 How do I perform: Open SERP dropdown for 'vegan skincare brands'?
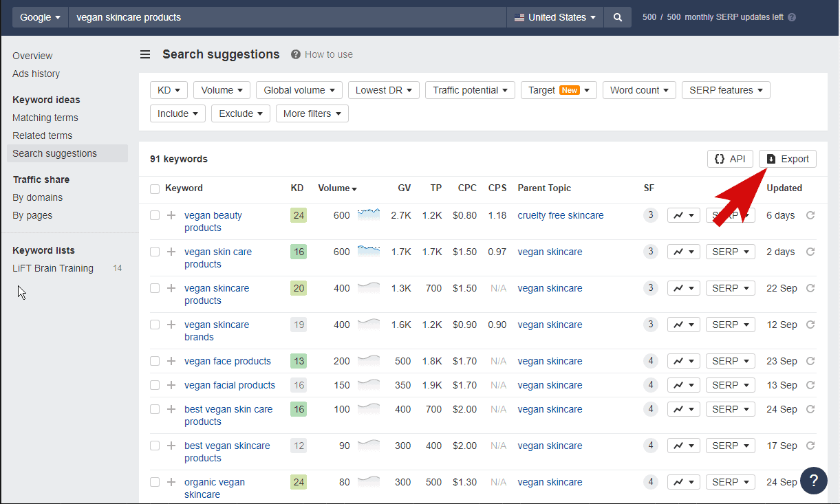pos(730,325)
